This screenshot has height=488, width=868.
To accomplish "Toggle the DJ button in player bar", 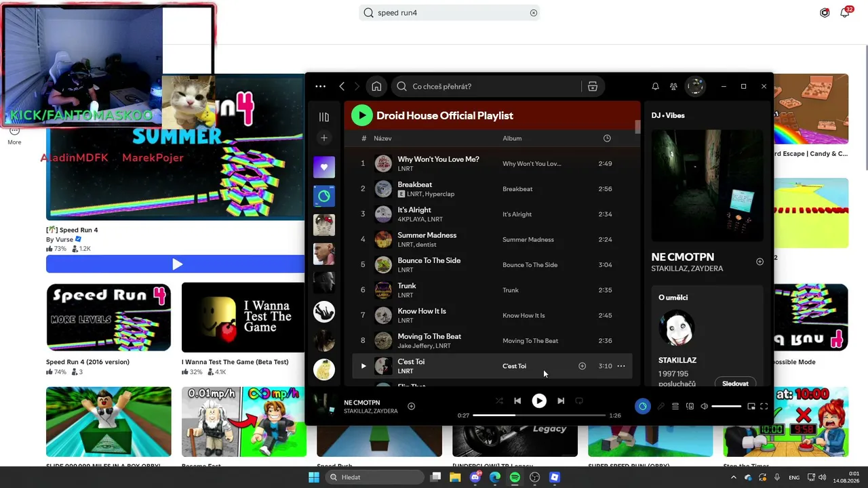I will [642, 406].
